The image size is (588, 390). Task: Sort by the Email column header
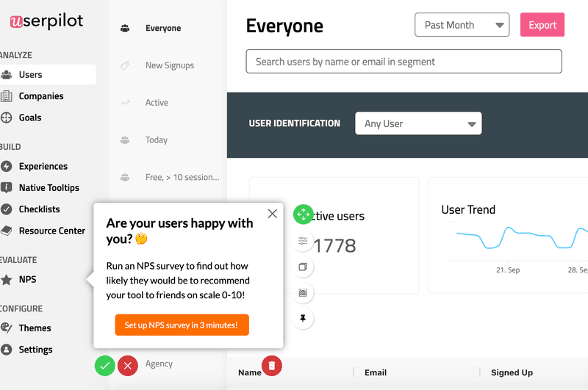[x=376, y=372]
